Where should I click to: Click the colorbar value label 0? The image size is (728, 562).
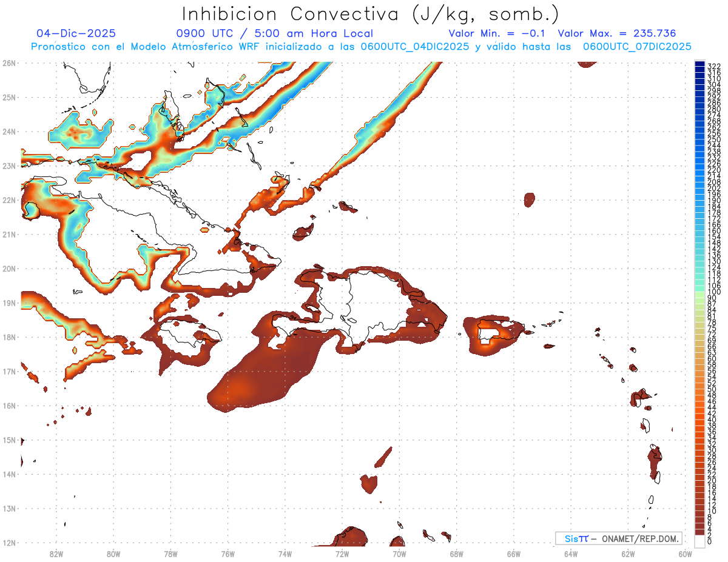710,541
